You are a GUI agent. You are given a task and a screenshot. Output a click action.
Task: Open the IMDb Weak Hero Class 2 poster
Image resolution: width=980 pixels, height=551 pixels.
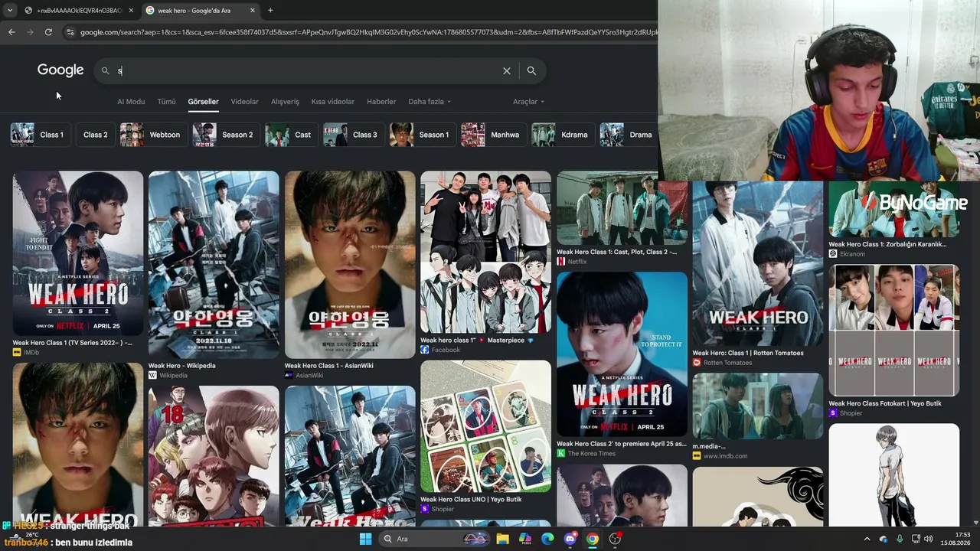coord(78,253)
